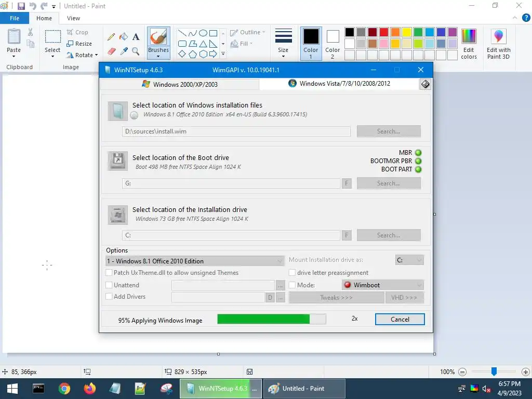Select the Fill with color bucket tool

[x=124, y=37]
